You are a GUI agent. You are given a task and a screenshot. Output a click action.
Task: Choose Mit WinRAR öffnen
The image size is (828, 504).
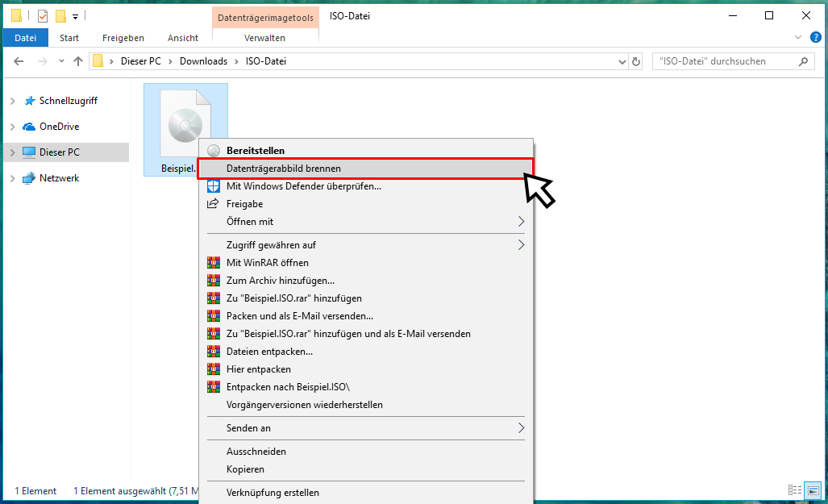365,263
